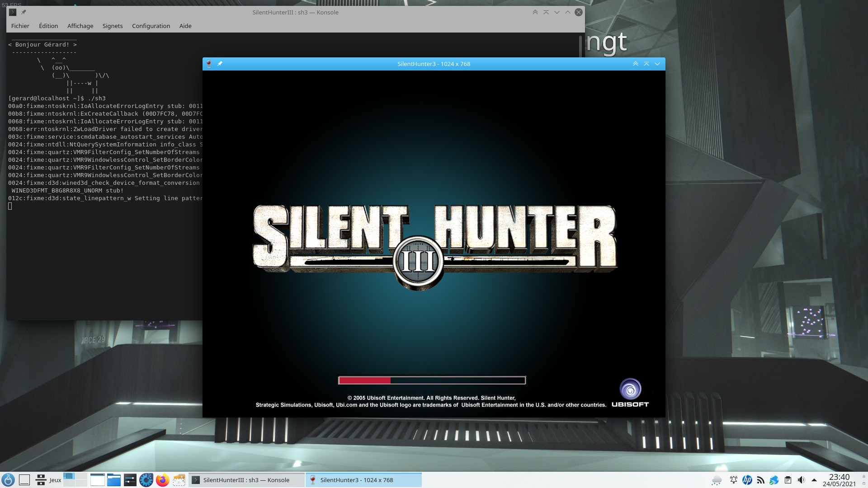Expand hidden system tray icons arrow

pos(814,480)
